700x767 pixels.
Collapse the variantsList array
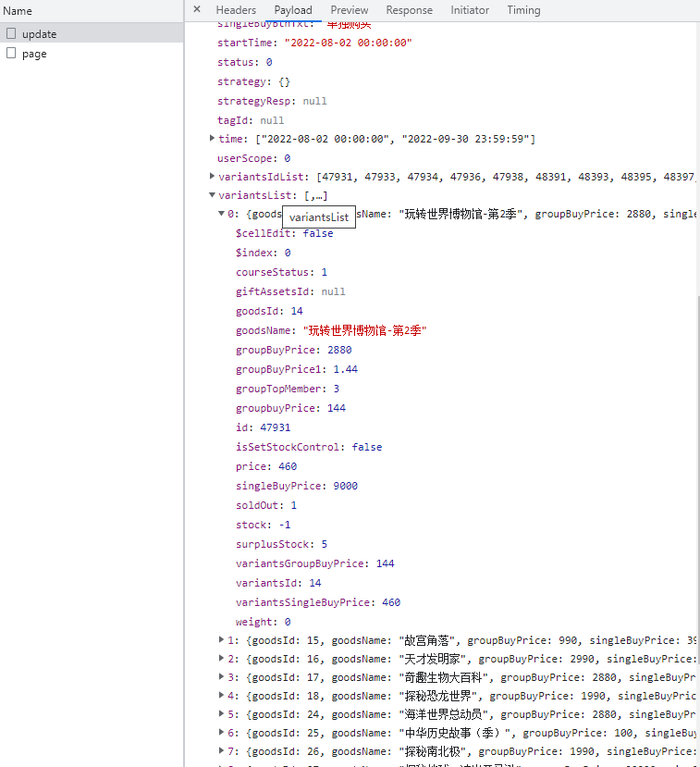(213, 196)
